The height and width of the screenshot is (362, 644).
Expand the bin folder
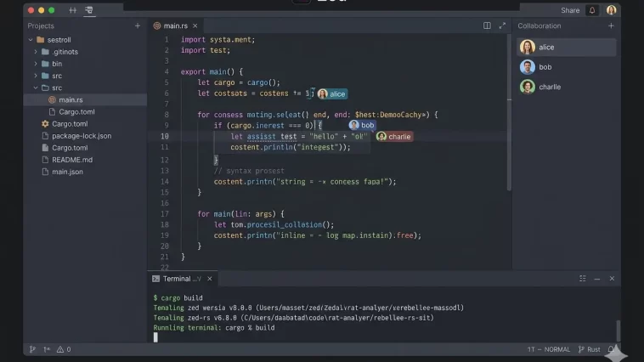click(x=36, y=64)
